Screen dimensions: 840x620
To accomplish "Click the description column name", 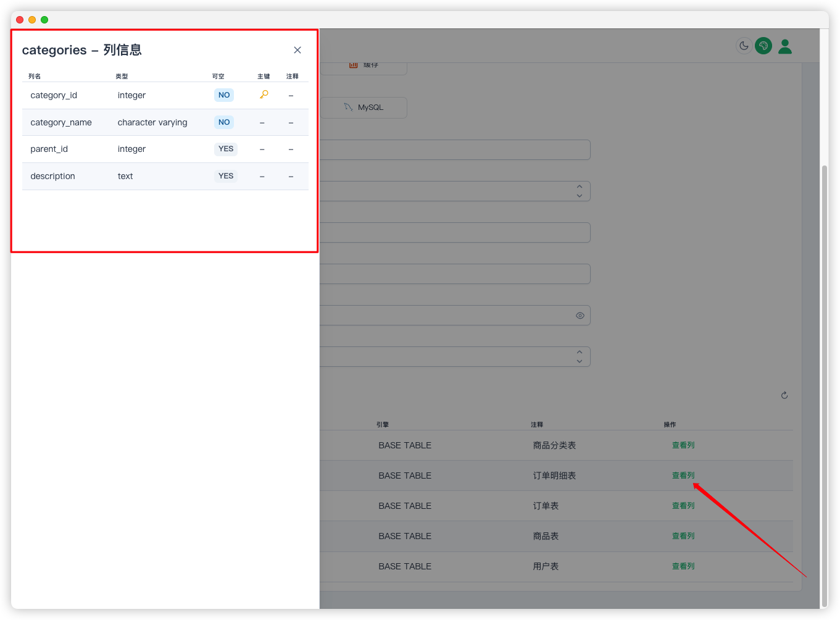I will click(52, 176).
